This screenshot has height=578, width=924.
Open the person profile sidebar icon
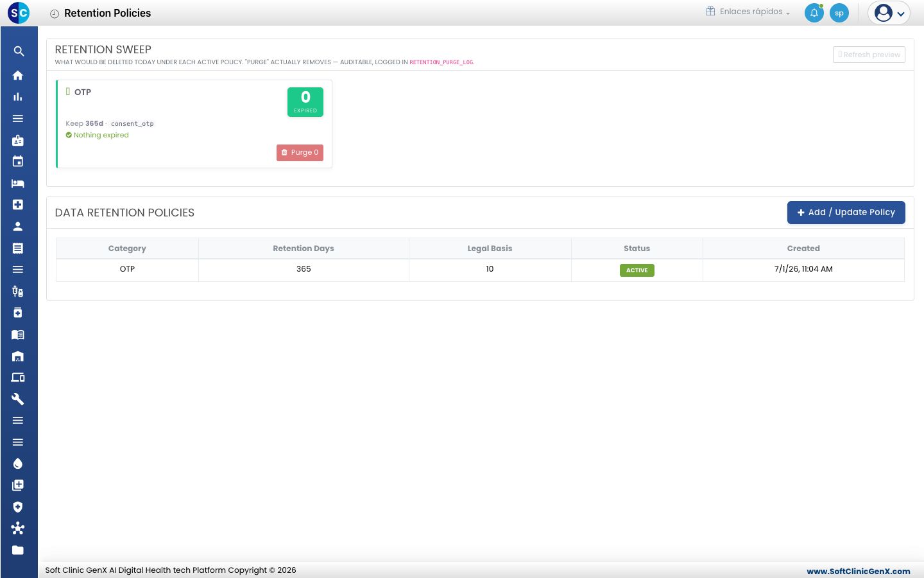click(18, 226)
